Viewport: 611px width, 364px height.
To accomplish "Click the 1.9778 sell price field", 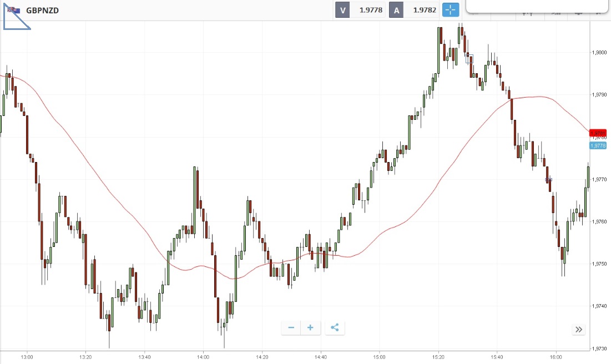I will coord(368,10).
